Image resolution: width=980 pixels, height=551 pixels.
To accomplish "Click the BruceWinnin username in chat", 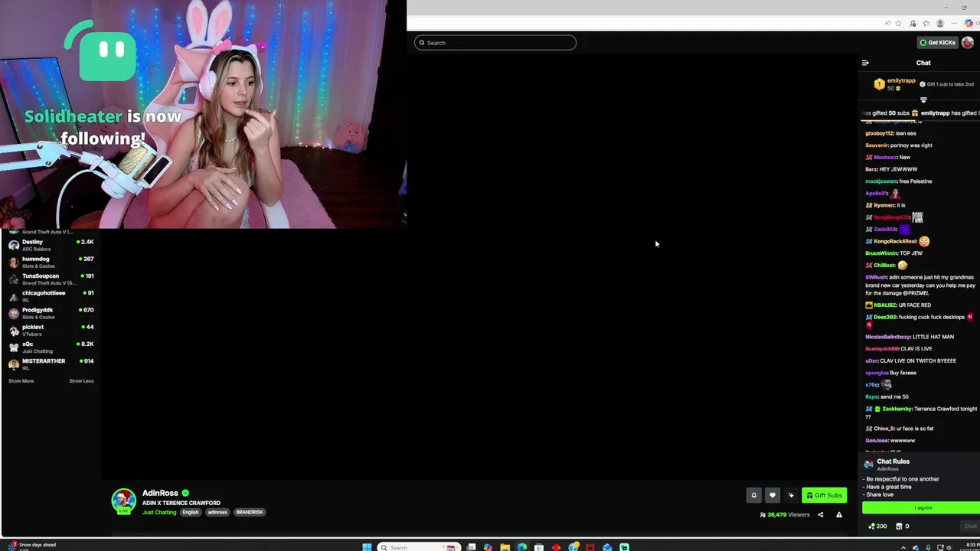I will tap(881, 253).
